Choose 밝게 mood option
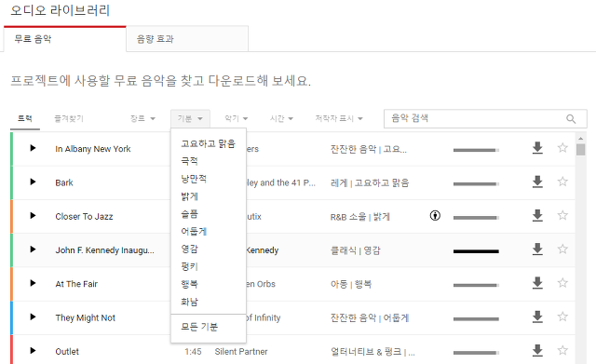The height and width of the screenshot is (364, 596). click(209, 196)
